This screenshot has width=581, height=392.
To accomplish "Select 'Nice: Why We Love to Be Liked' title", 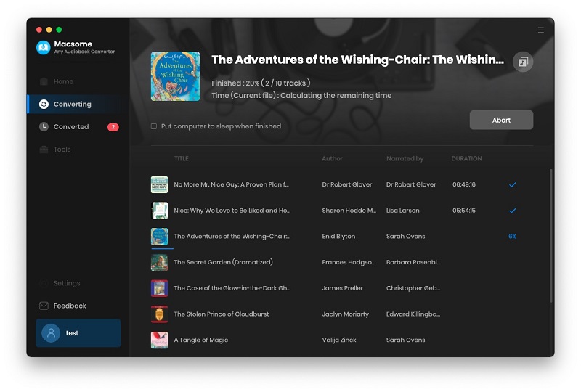I will (232, 211).
